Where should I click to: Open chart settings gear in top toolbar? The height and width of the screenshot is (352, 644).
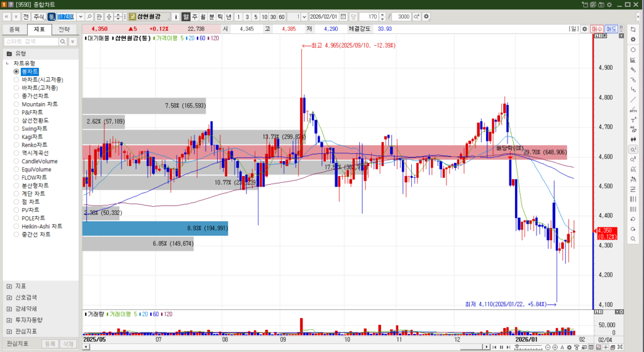click(427, 16)
